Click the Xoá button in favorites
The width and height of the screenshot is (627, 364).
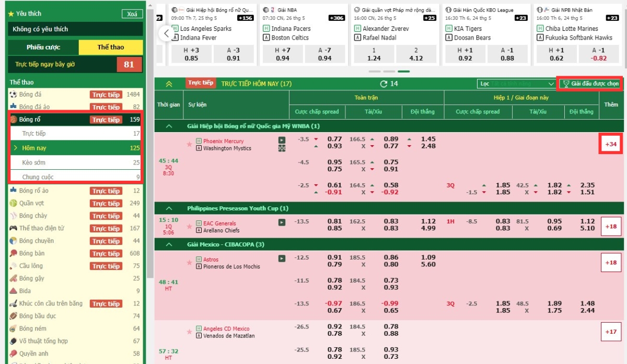coord(132,14)
